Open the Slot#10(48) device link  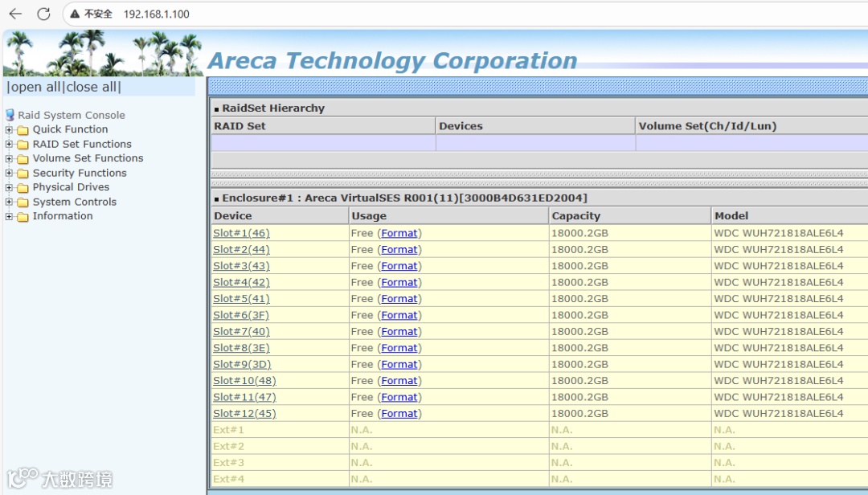244,381
